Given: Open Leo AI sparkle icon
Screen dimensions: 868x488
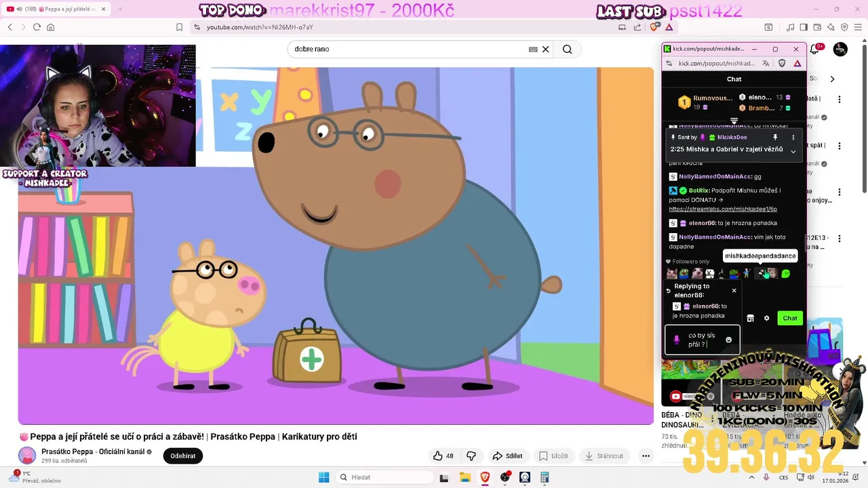Looking at the screenshot, I should coord(831,27).
